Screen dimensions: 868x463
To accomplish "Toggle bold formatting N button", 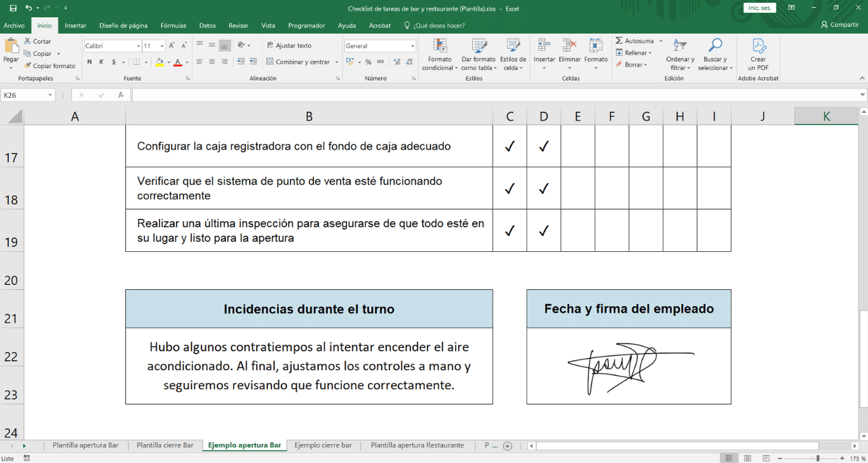I will click(90, 62).
